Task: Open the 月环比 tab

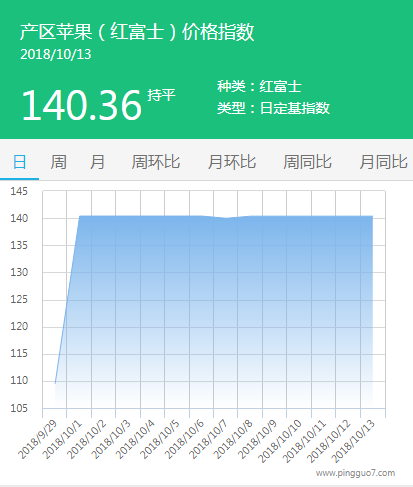Action: click(x=232, y=162)
